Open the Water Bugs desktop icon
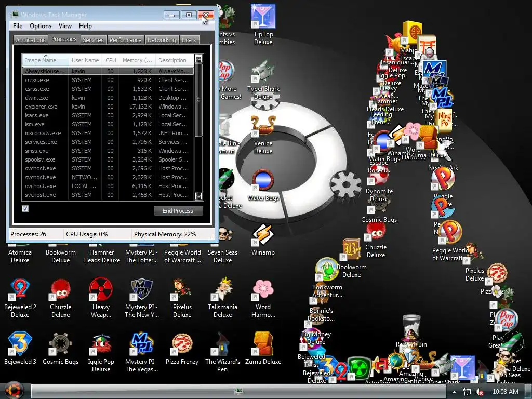Screen dimensions: 532x399 click(263, 185)
